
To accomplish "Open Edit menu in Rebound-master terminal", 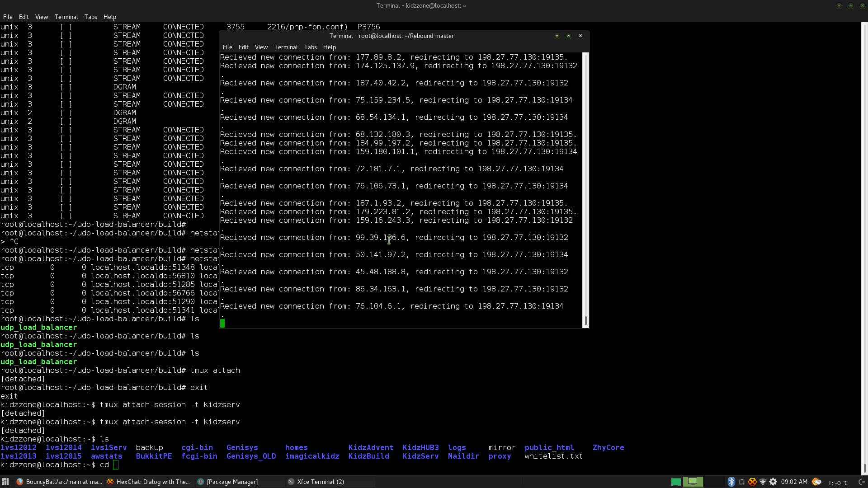I will (244, 47).
